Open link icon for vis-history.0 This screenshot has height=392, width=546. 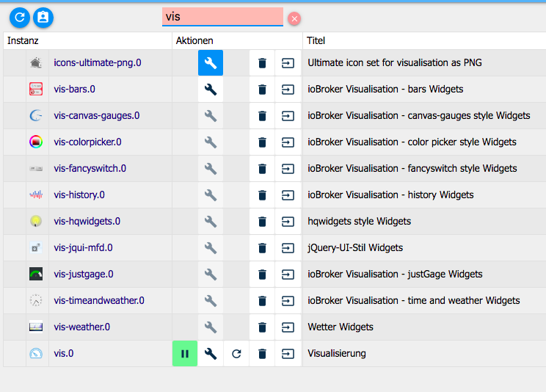(x=288, y=195)
